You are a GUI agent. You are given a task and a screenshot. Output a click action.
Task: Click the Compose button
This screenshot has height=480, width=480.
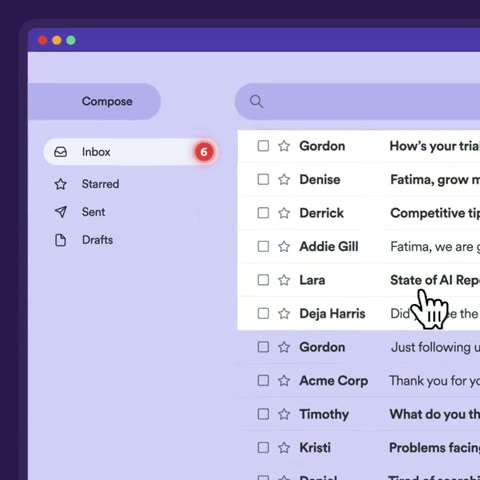[x=94, y=101]
